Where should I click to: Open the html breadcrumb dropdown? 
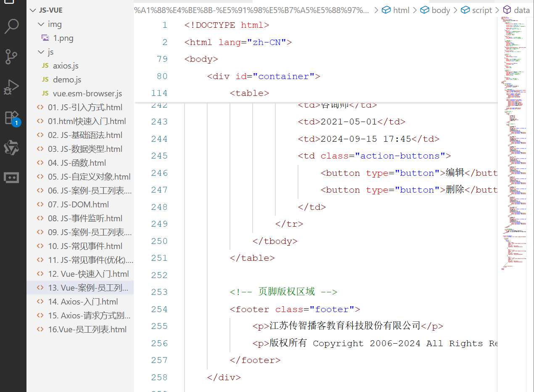396,10
